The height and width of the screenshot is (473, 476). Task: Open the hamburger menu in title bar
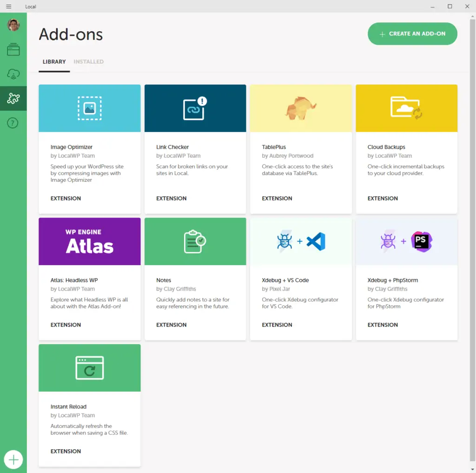click(x=8, y=7)
